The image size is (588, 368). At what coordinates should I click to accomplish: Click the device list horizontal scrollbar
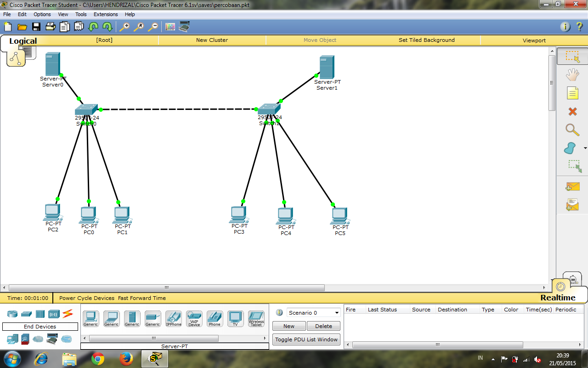154,338
